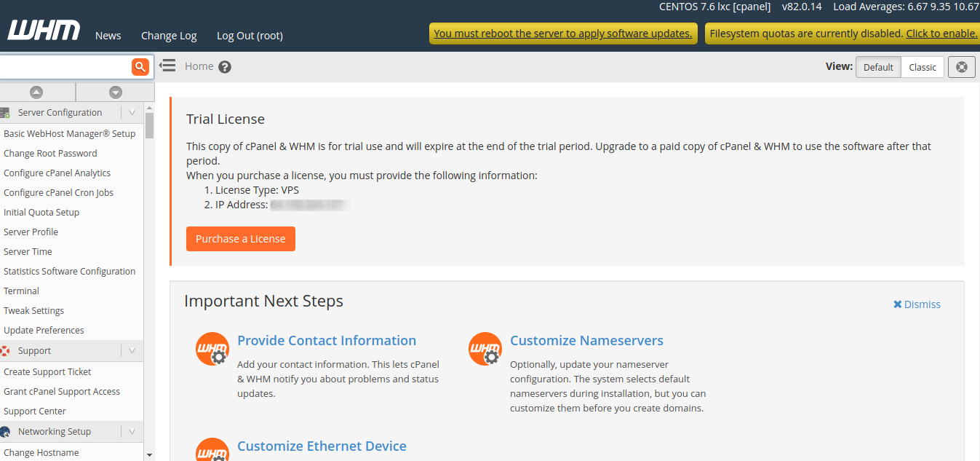980x461 pixels.
Task: Select Log Out (root)
Action: tap(250, 36)
